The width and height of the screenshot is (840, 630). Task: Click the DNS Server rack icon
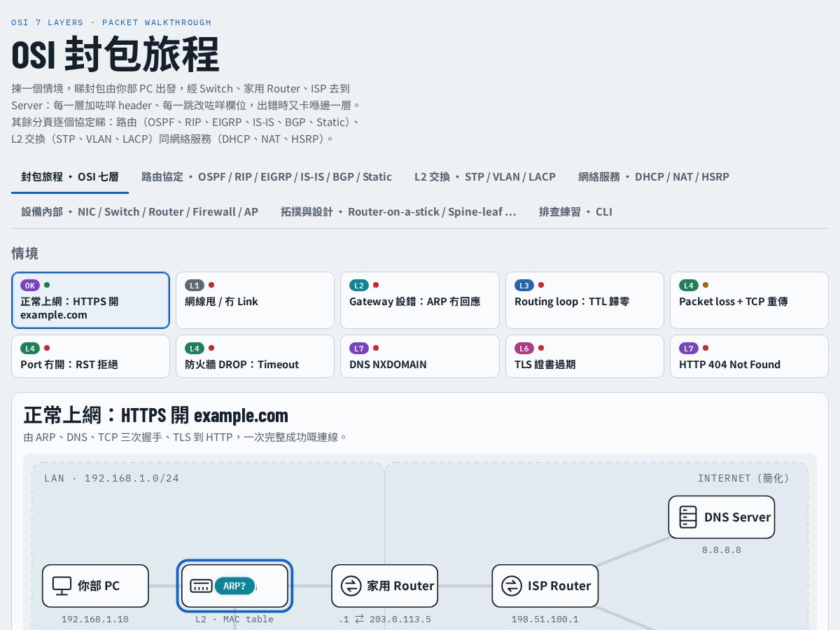(x=688, y=517)
